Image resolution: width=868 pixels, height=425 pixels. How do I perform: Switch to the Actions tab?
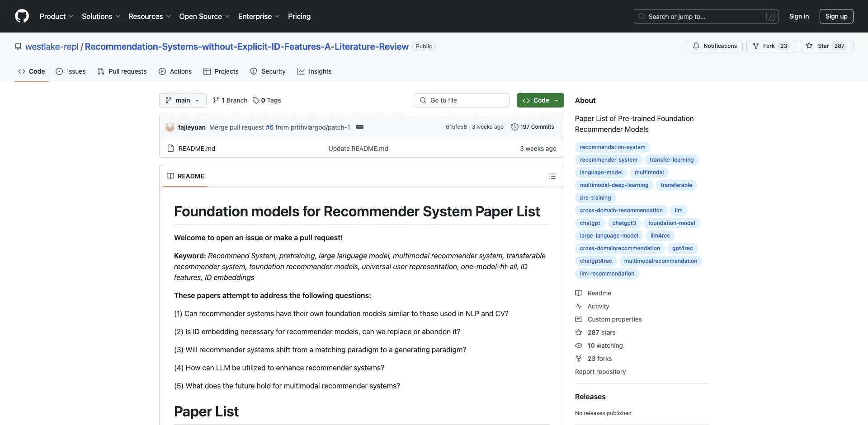pos(175,71)
